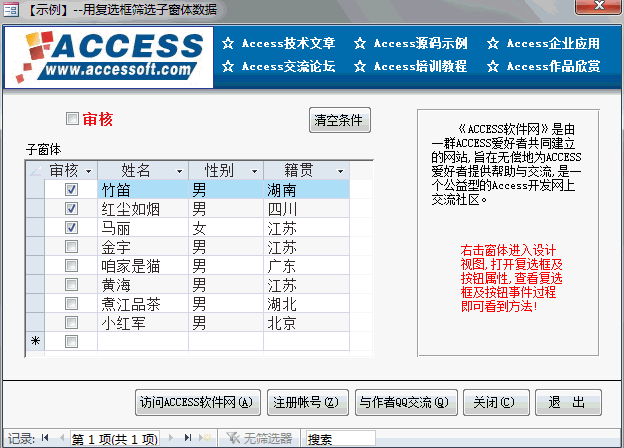Click the 性别 column header
Image resolution: width=624 pixels, height=448 pixels.
(x=226, y=171)
